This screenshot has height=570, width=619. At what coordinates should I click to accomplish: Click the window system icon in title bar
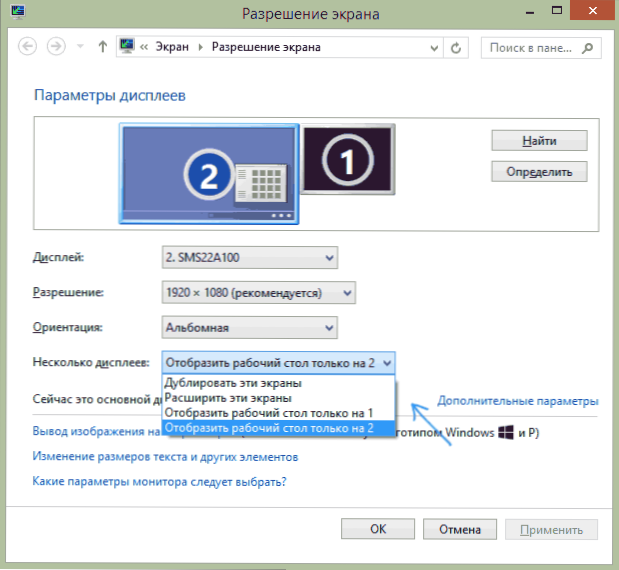tap(18, 11)
